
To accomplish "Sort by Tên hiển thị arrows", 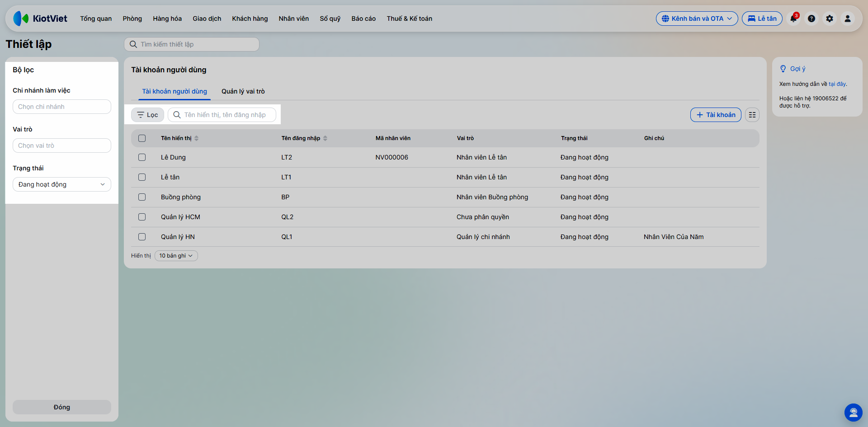I will (197, 138).
